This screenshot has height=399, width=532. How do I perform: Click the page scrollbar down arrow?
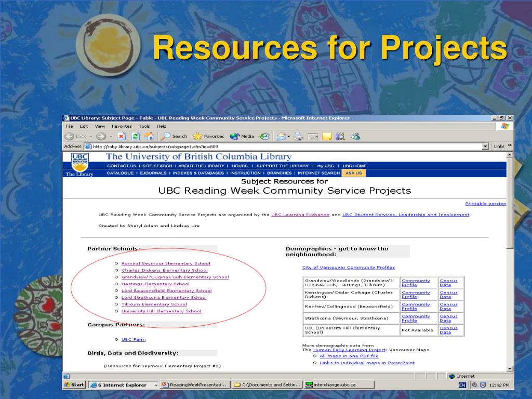tap(510, 368)
